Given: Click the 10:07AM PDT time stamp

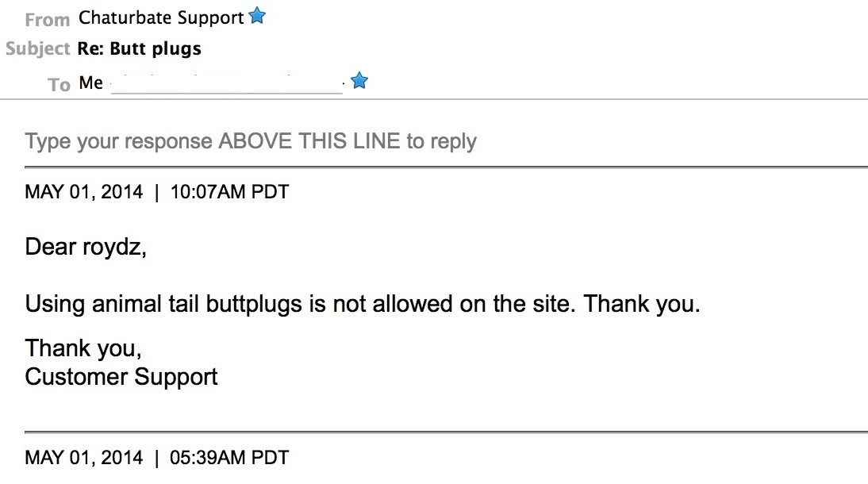Looking at the screenshot, I should pos(229,192).
